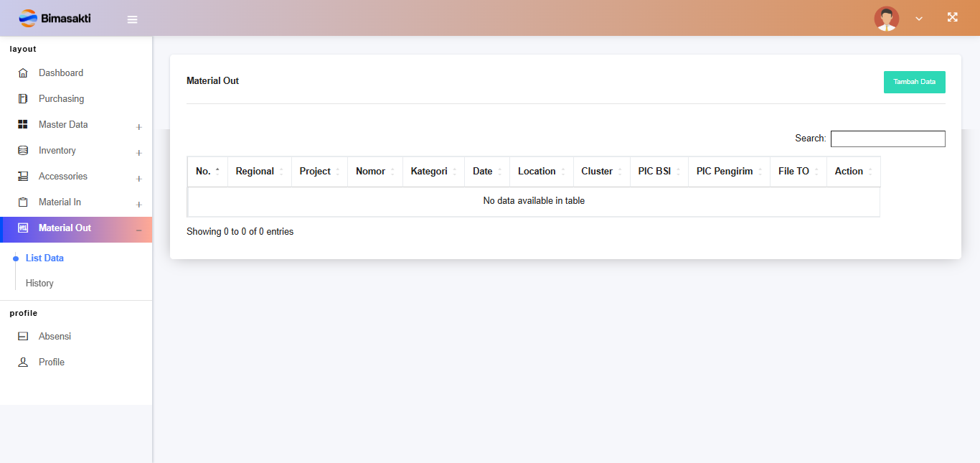Viewport: 980px width, 463px height.
Task: Open the user dropdown chevron
Action: 919,19
